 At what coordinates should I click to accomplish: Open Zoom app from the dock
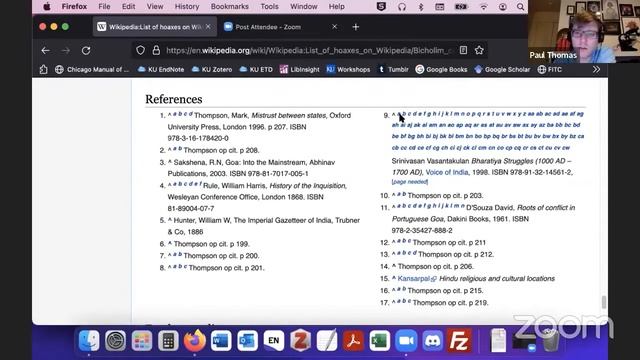pos(406,340)
